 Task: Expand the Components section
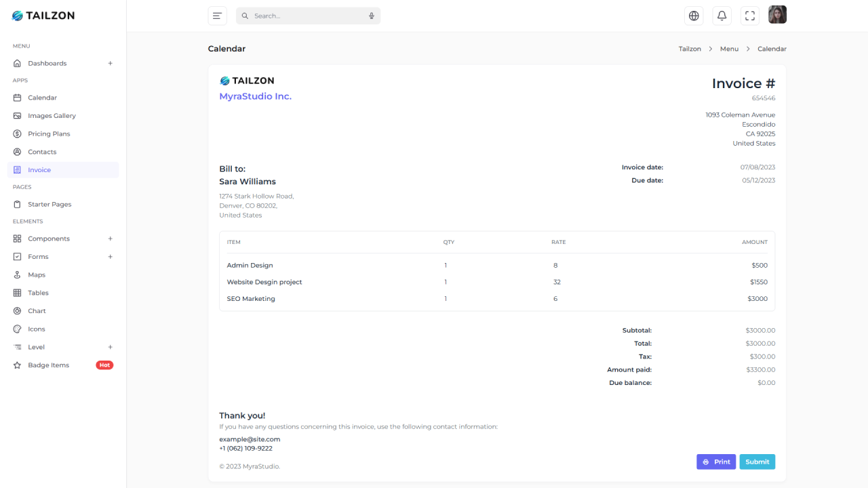pos(110,238)
